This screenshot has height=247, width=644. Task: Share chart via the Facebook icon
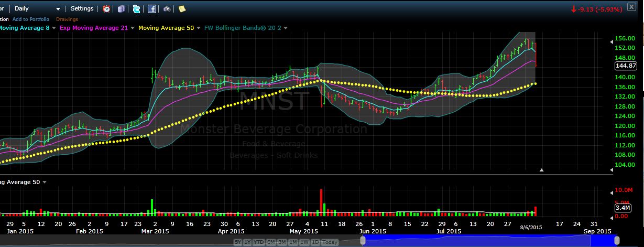152,9
